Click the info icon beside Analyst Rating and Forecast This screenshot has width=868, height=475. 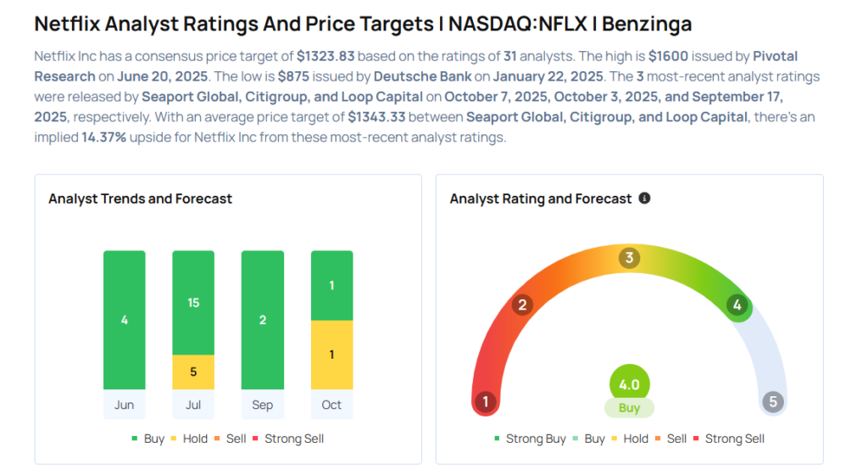coord(644,198)
